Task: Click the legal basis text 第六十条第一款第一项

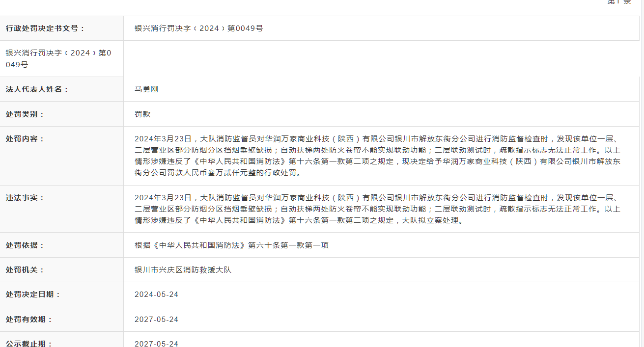Action: pyautogui.click(x=231, y=245)
